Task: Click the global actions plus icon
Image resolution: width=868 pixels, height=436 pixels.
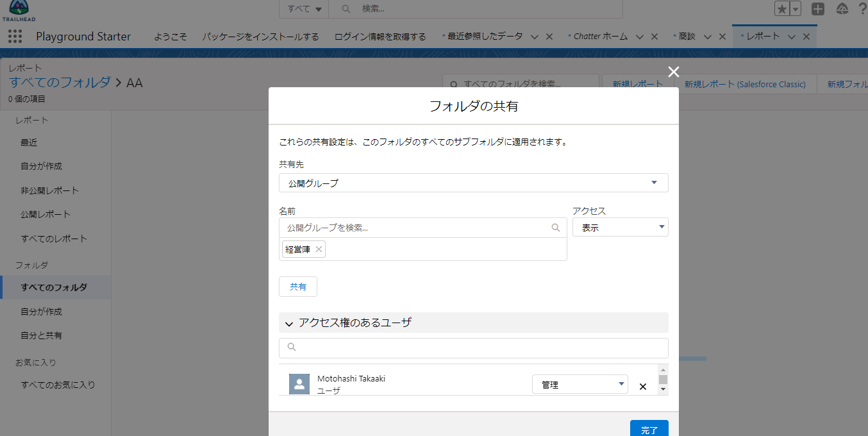Action: point(818,9)
